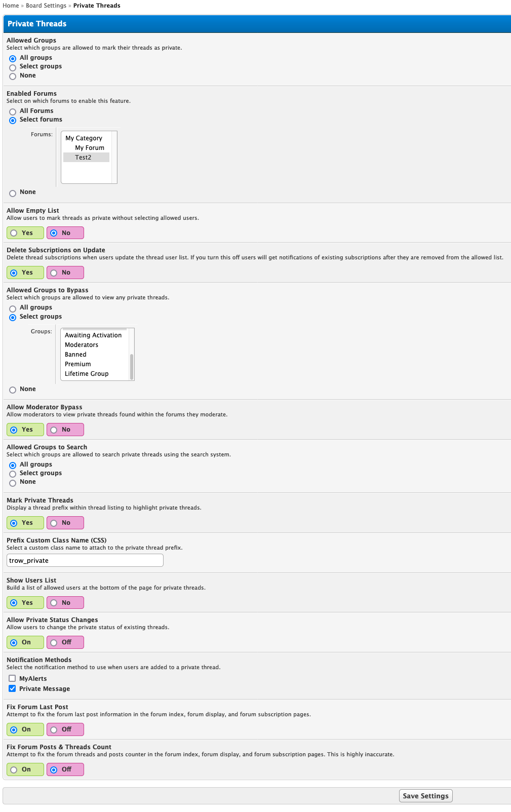Click the Prefix Custom Class Name field
Viewport: 511px width, 812px height.
pos(85,560)
